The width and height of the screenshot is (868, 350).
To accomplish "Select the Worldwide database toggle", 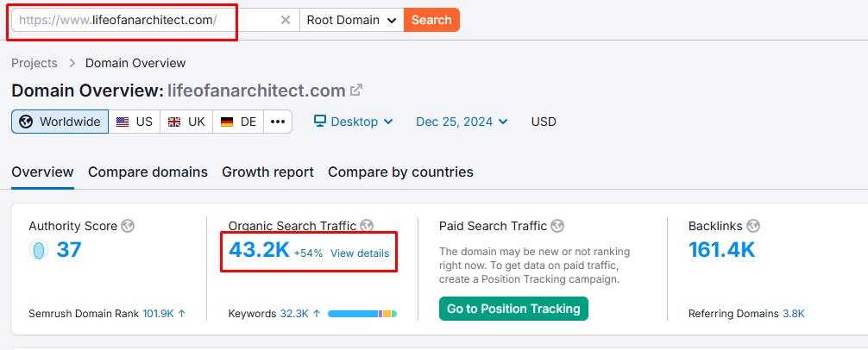I will tap(60, 122).
